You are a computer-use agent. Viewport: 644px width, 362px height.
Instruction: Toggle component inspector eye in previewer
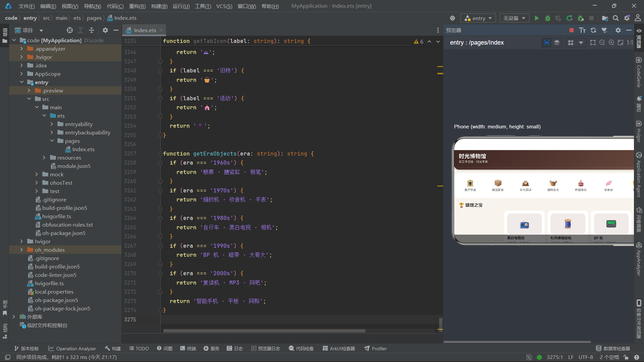click(x=547, y=43)
